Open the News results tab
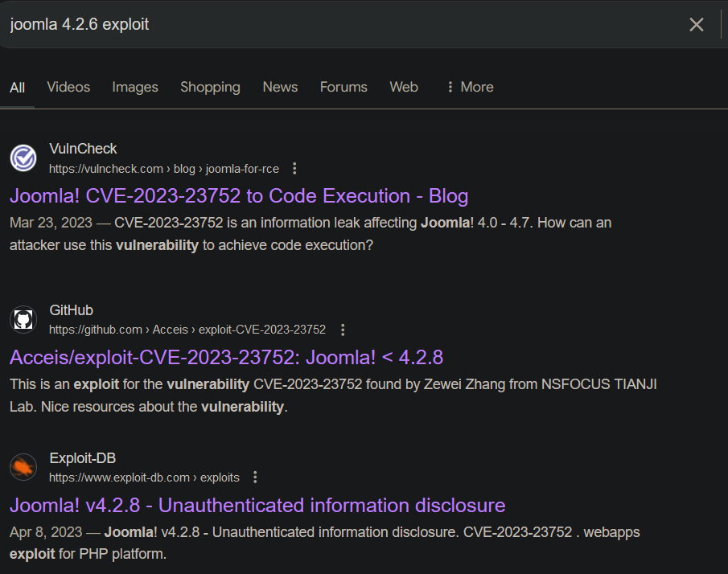 coord(279,87)
